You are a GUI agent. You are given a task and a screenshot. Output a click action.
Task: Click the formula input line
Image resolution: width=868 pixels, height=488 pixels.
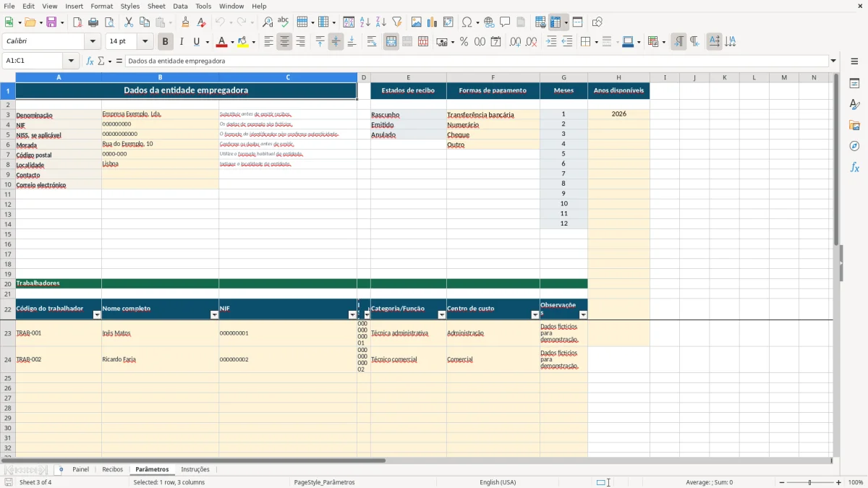477,61
